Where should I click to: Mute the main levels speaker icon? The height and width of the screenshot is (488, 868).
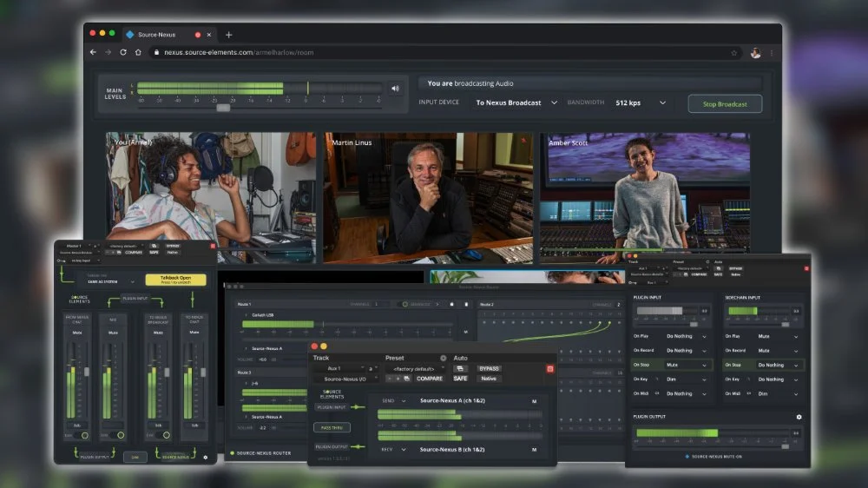pyautogui.click(x=395, y=89)
